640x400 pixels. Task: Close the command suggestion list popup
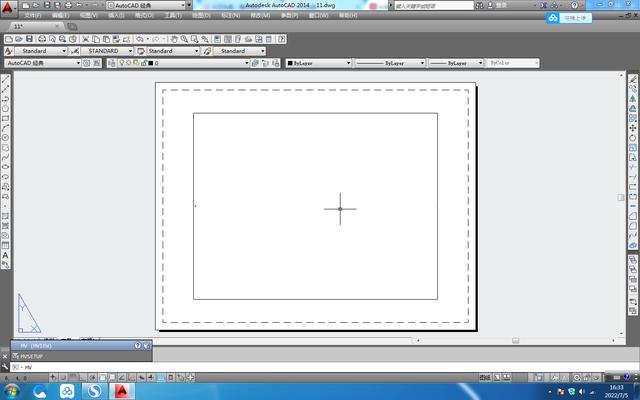tap(147, 345)
